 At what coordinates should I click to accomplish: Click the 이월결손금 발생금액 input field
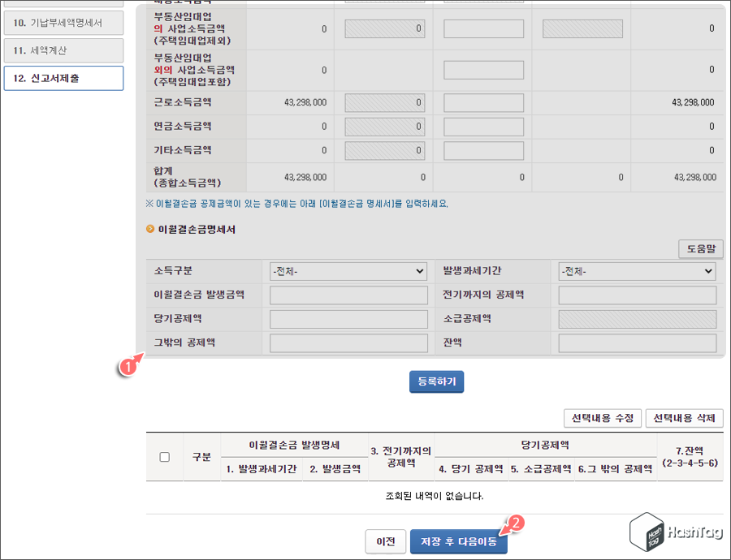[348, 295]
